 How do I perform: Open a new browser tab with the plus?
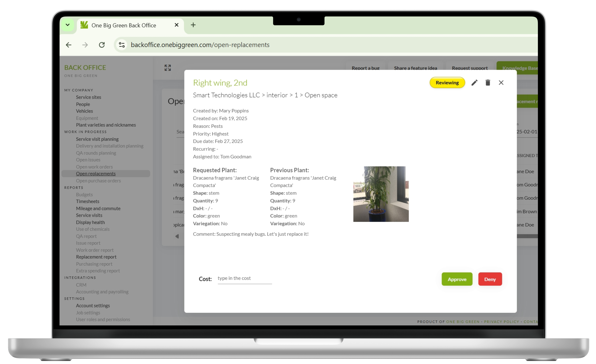(193, 25)
